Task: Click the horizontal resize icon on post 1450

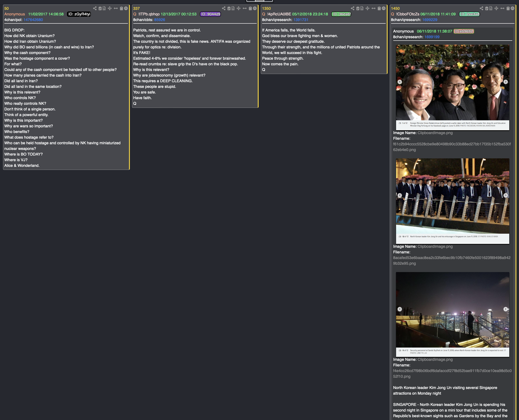Action: pyautogui.click(x=502, y=8)
